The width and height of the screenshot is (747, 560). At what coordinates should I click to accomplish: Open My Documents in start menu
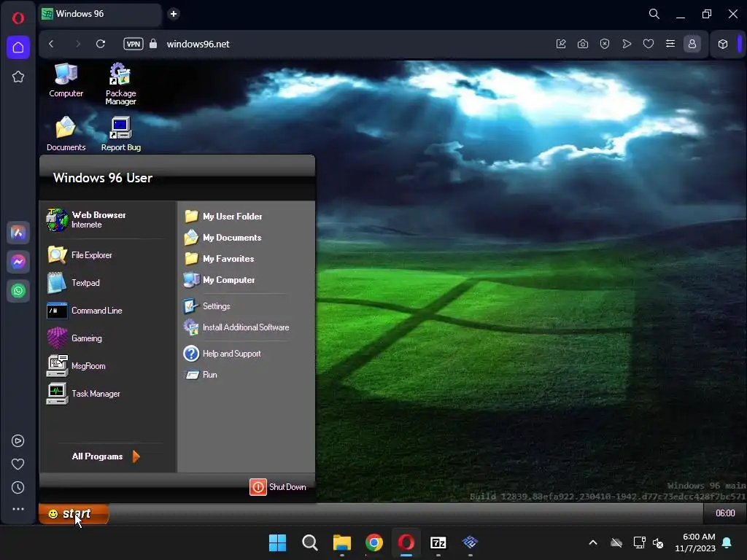tap(222, 237)
